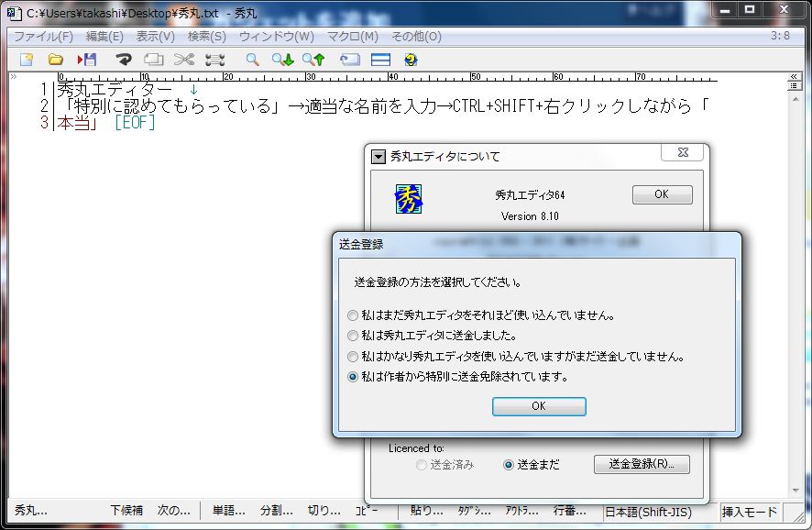Screen dimensions: 812x530
Task: Close the 秀丸エディタについて dialog
Action: 683,152
